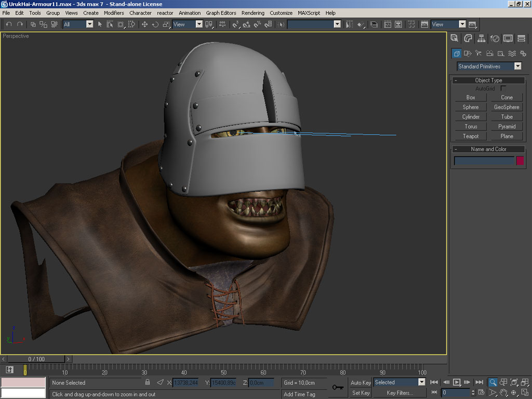Toggle Set Key mode
The image size is (532, 399).
tap(361, 393)
